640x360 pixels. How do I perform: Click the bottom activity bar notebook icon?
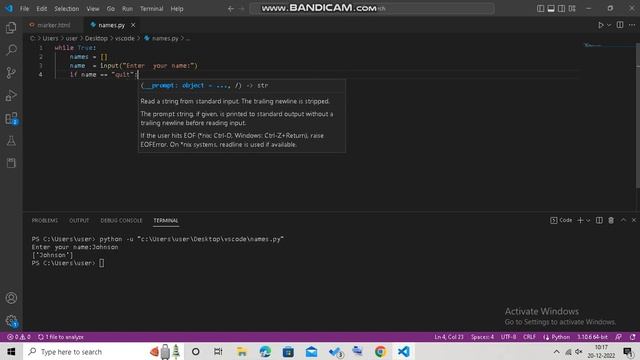pyautogui.click(x=11, y=163)
